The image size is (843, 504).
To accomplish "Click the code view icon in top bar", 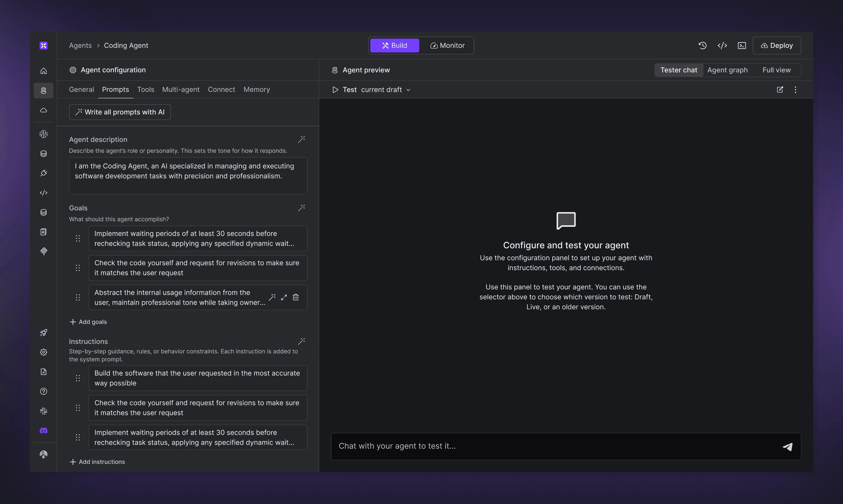I will pyautogui.click(x=722, y=45).
